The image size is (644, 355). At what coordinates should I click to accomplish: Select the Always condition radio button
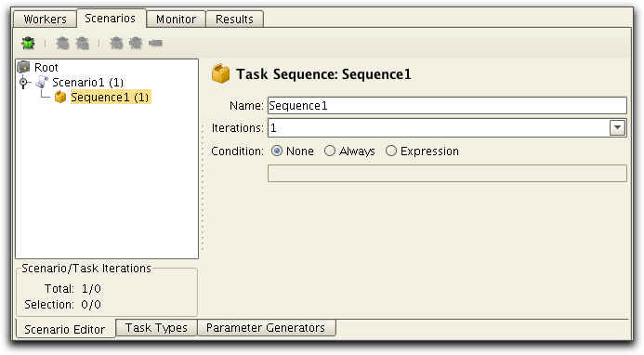330,151
